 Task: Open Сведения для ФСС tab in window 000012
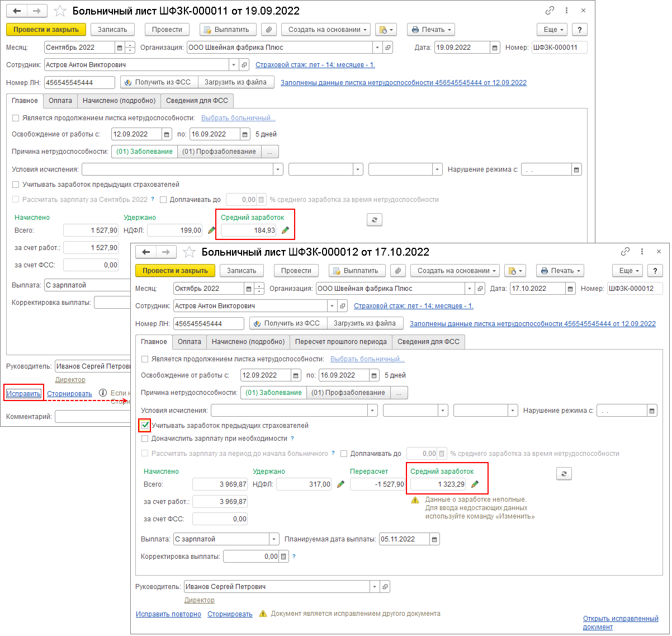pyautogui.click(x=429, y=342)
